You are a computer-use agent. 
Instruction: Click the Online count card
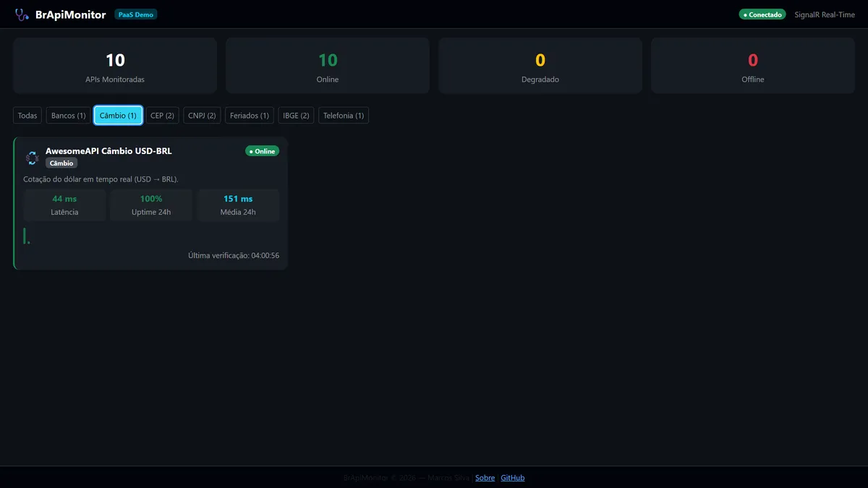click(x=328, y=66)
